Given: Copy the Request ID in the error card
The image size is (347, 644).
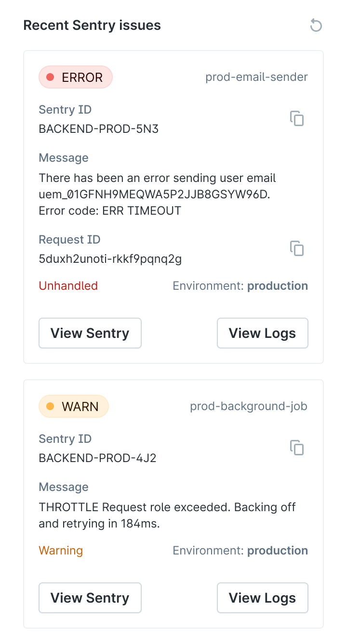Looking at the screenshot, I should click(x=297, y=248).
